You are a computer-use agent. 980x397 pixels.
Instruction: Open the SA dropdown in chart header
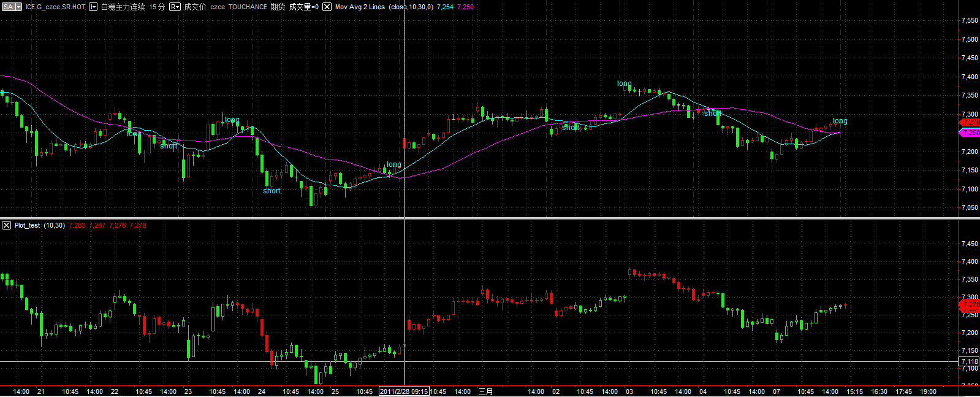(11, 7)
